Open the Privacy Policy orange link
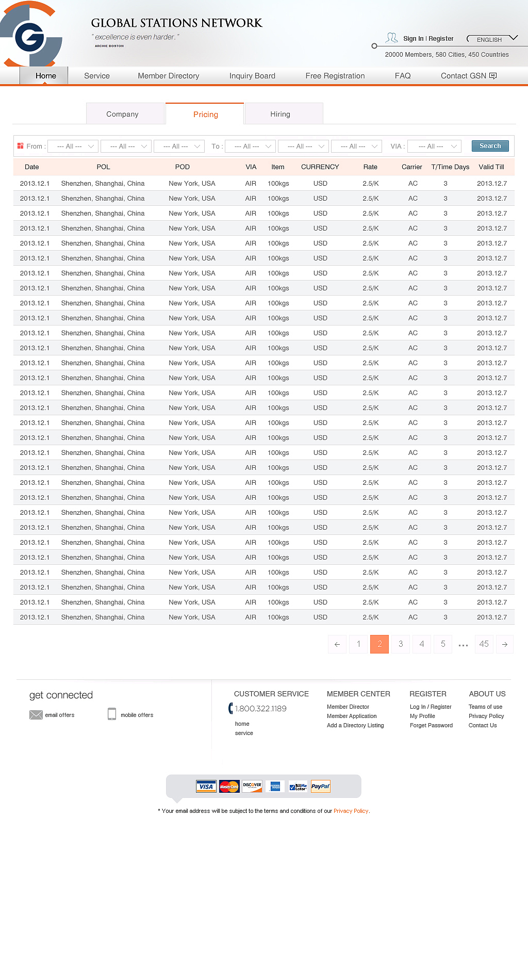 pyautogui.click(x=351, y=811)
